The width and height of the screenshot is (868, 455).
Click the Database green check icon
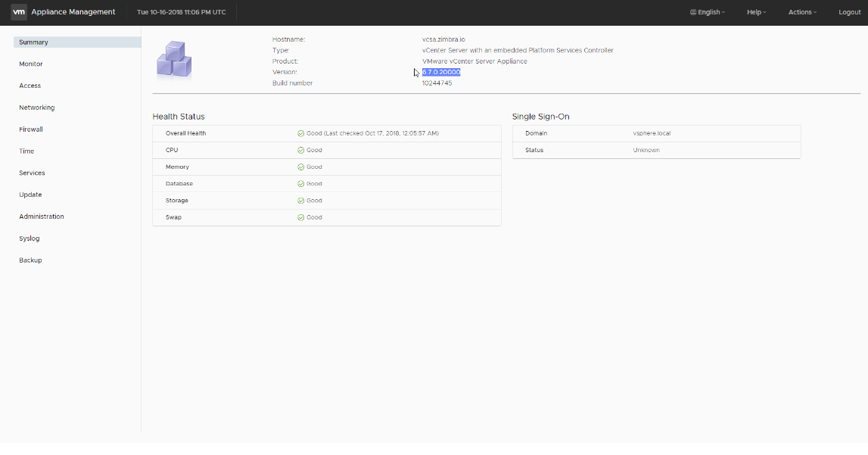[x=300, y=184]
